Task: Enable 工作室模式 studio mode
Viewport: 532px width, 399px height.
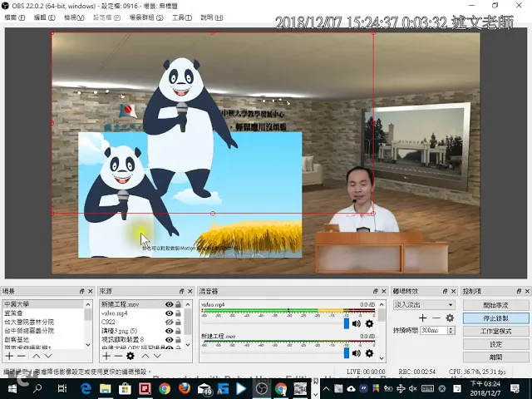Action: click(495, 331)
